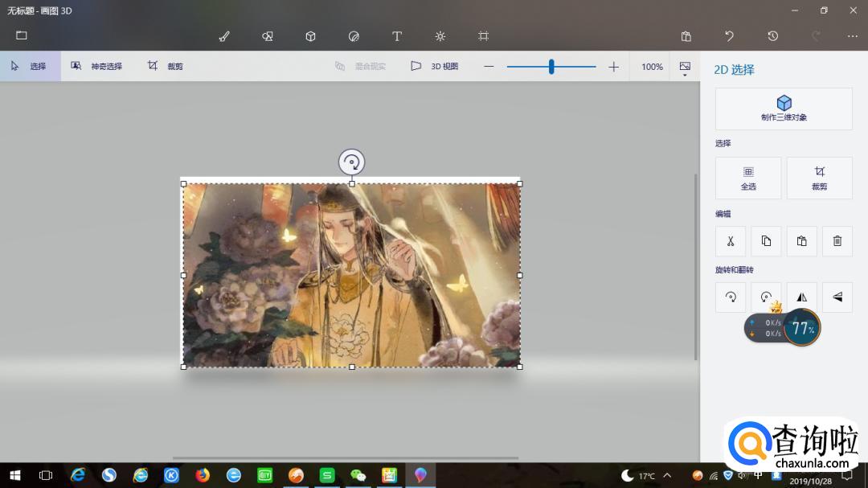Click the scissors cut icon in 编辑
Screen dimensions: 868x488
731,241
